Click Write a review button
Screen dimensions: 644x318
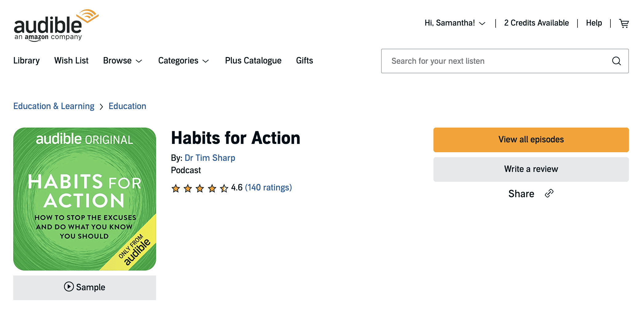(x=531, y=169)
